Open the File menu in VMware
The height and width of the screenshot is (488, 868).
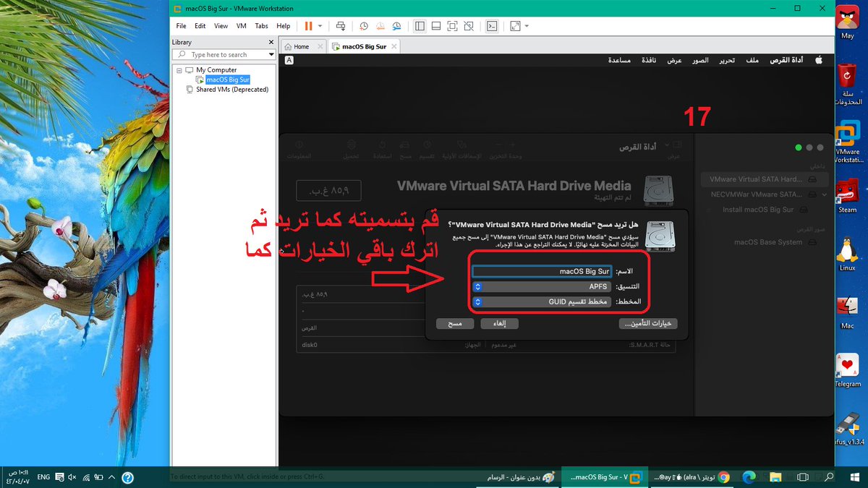(182, 26)
